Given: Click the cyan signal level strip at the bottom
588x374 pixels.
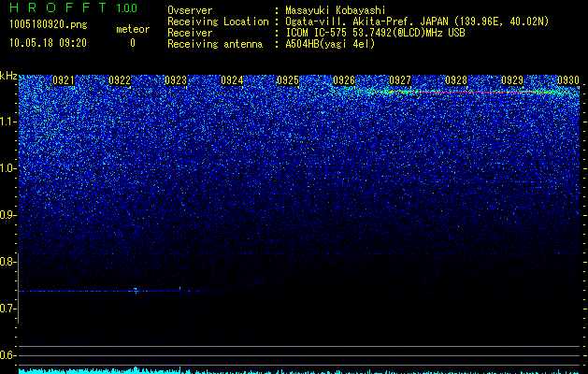Looking at the screenshot, I should 299,371.
